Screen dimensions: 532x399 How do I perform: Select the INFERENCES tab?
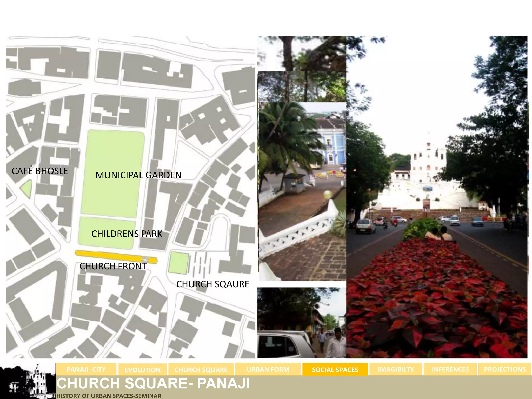(x=450, y=369)
